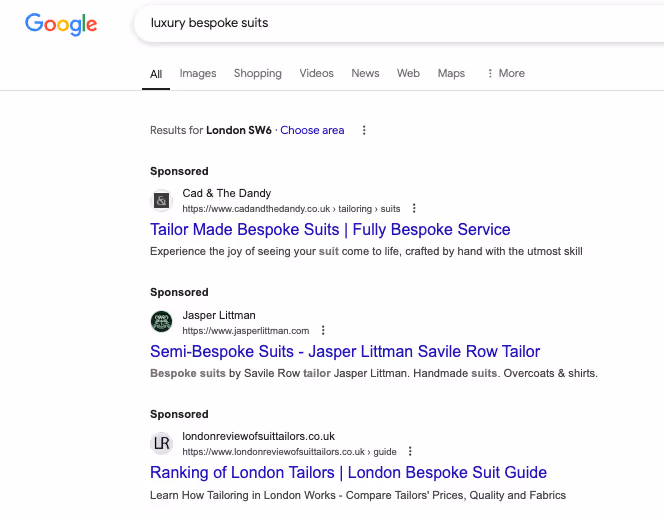664x523 pixels.
Task: Go to the Videos tab
Action: (316, 73)
